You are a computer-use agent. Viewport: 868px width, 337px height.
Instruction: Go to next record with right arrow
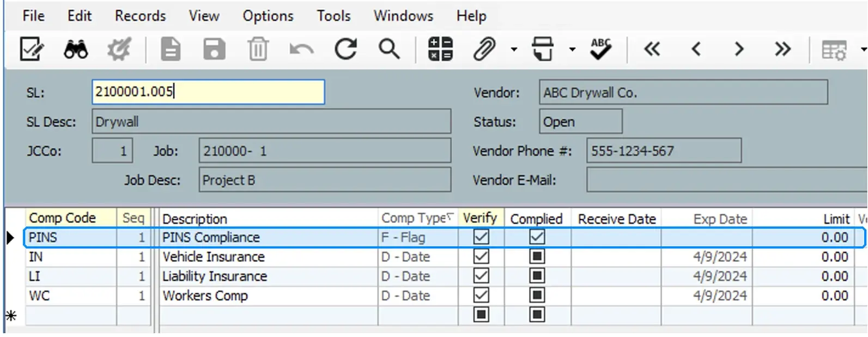tap(739, 50)
